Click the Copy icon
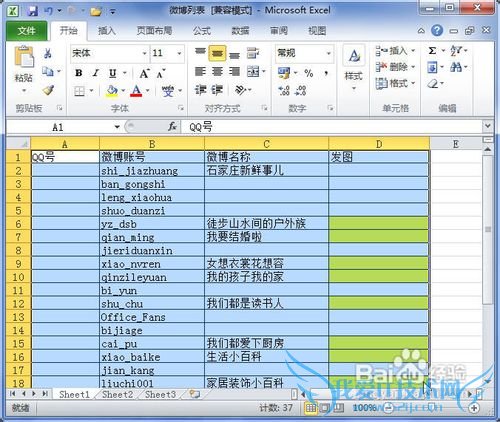 point(48,71)
